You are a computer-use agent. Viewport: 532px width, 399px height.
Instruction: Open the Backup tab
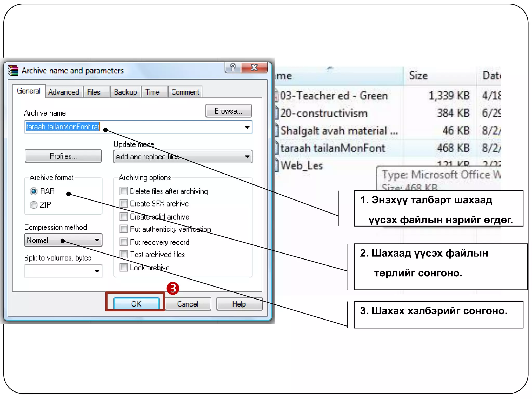point(125,92)
